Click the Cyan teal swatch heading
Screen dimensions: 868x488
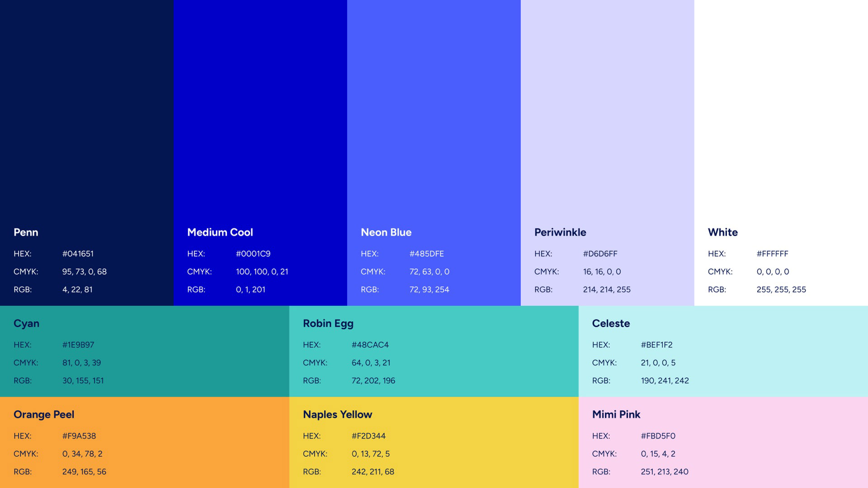[26, 324]
